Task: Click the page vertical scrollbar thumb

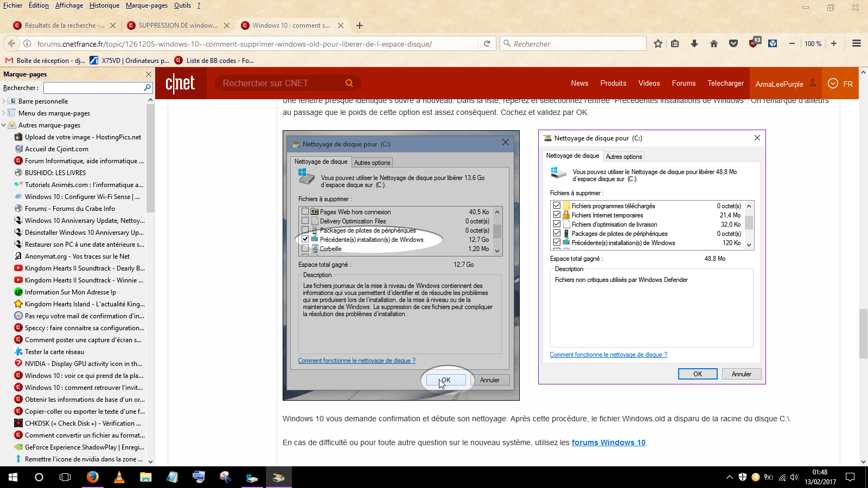Action: (x=863, y=333)
